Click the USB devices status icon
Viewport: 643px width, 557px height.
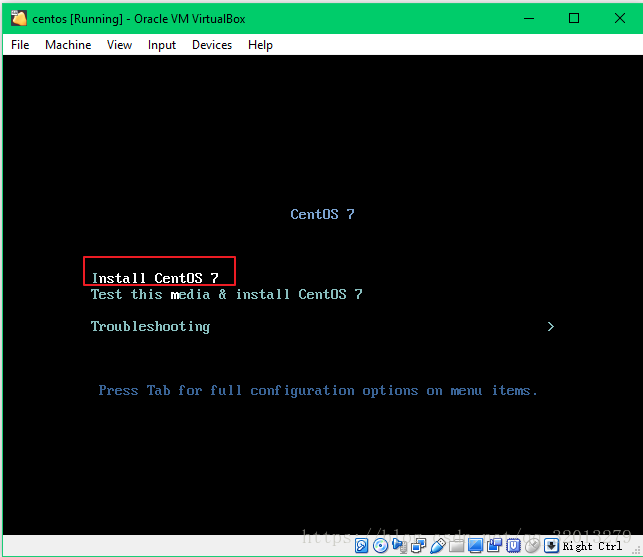coord(438,546)
